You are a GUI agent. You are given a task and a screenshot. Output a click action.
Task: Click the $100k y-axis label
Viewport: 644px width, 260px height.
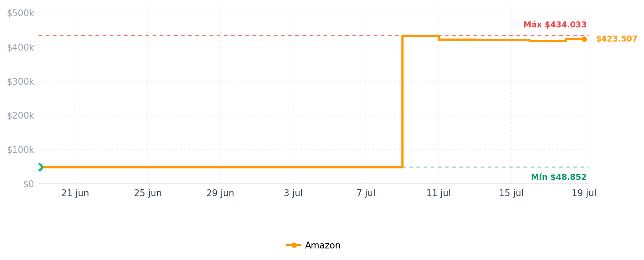coord(20,150)
